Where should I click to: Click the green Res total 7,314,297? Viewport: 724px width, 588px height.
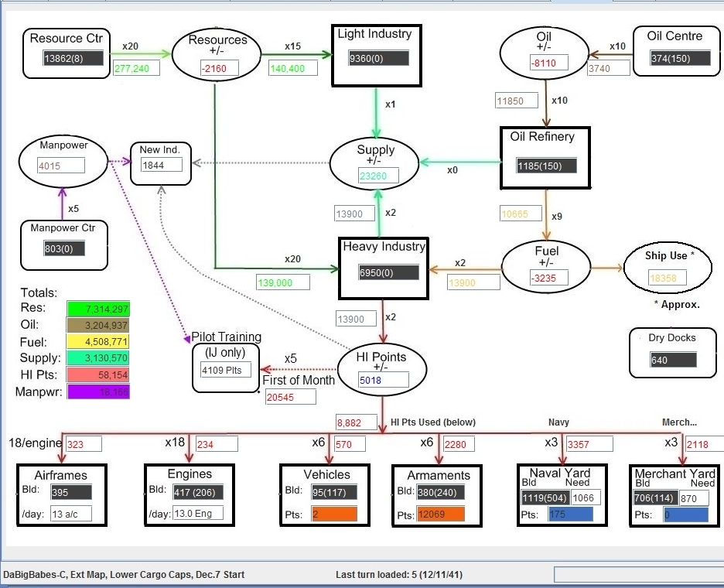pos(98,309)
